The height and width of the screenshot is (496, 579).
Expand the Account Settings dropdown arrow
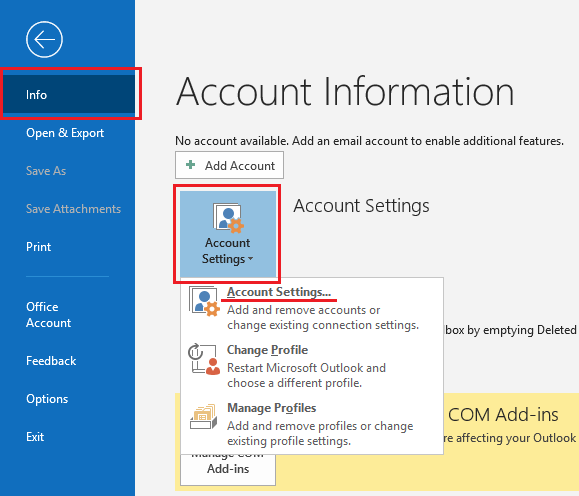click(x=251, y=259)
